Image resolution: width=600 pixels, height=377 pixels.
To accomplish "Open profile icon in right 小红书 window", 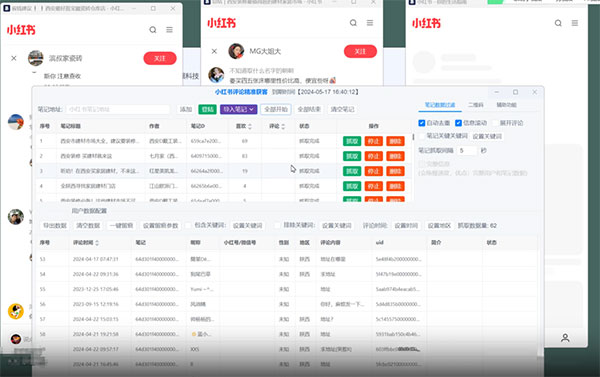I will pyautogui.click(x=565, y=338).
